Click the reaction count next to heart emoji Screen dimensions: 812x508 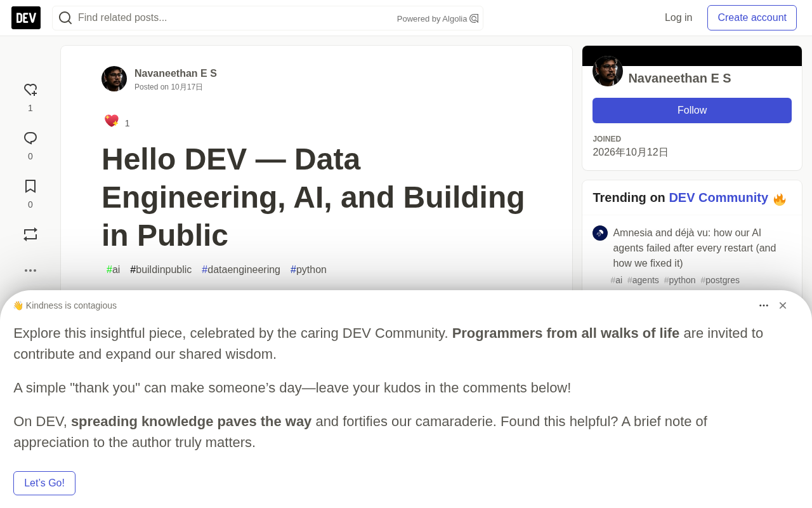point(127,123)
